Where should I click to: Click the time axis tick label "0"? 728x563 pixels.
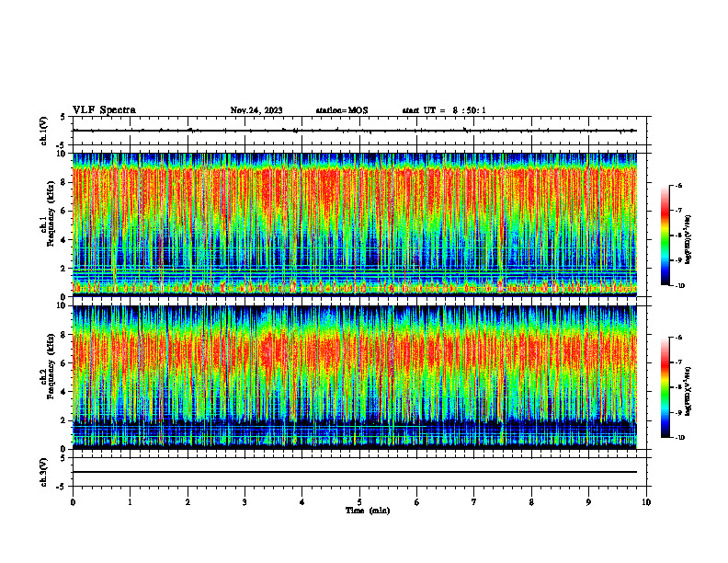point(73,502)
